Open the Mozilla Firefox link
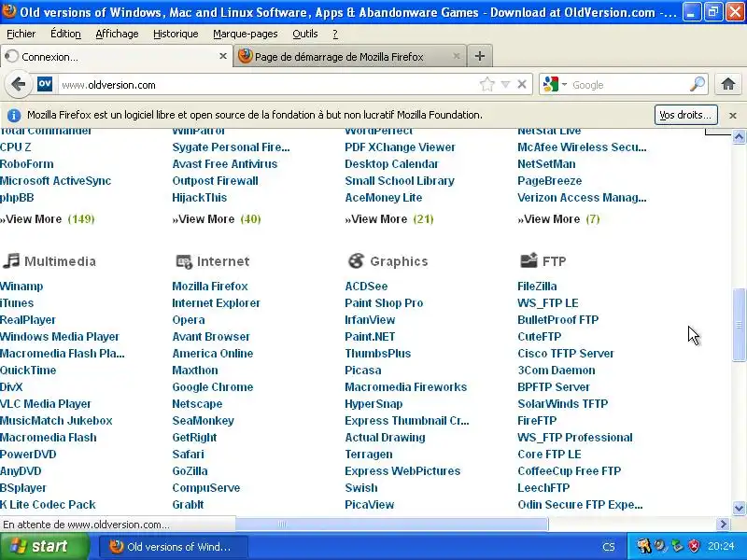Screen dimensions: 747x560 coord(210,287)
